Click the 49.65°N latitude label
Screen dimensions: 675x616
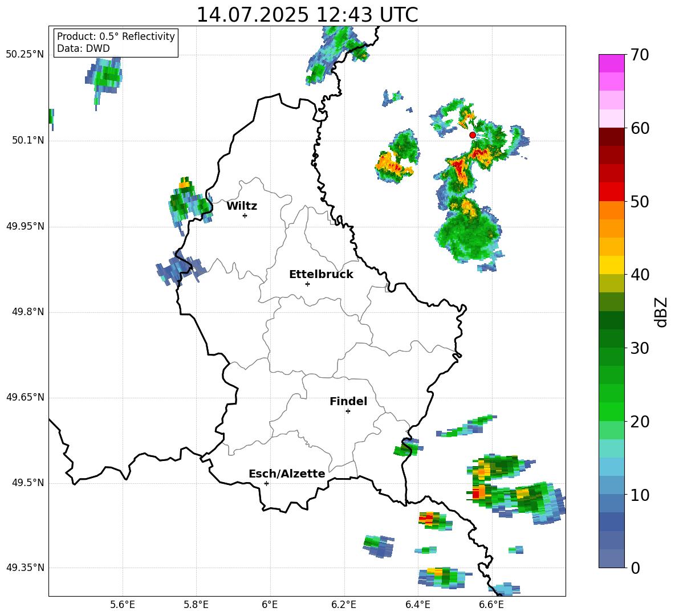[x=25, y=397]
